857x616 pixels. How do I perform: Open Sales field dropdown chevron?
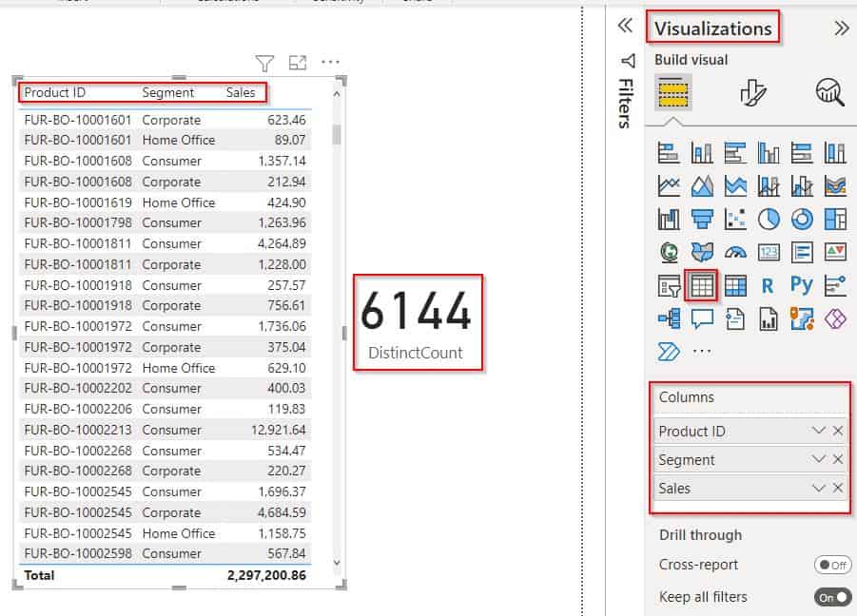click(818, 487)
